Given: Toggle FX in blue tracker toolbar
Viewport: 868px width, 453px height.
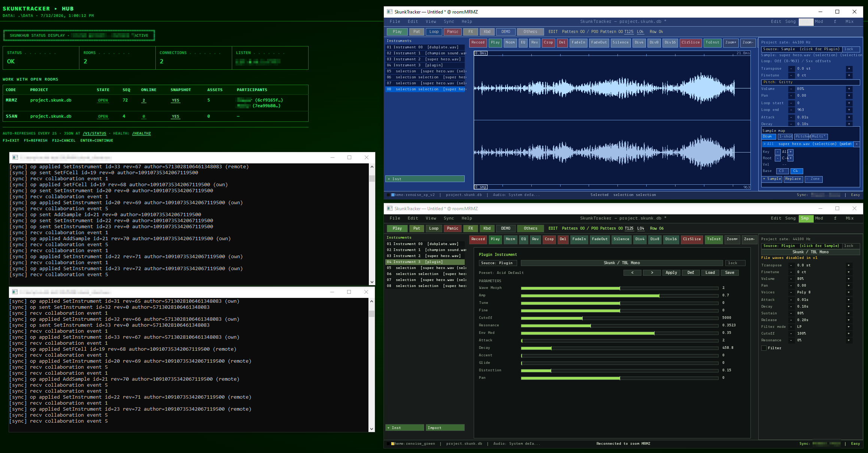Looking at the screenshot, I should [x=470, y=32].
